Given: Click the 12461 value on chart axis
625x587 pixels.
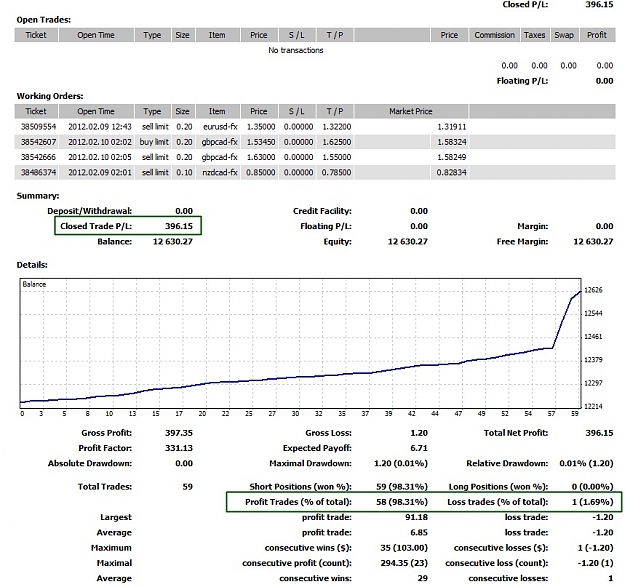Looking at the screenshot, I should [x=593, y=337].
